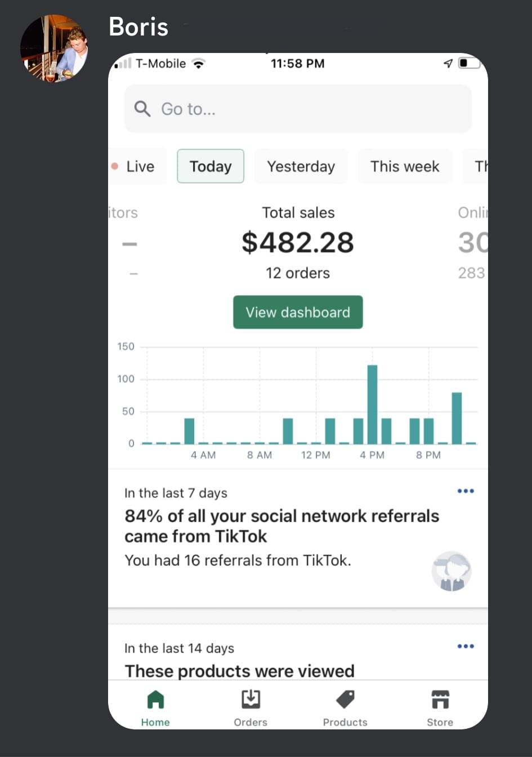Click the Go to... search field
The height and width of the screenshot is (757, 532).
298,109
